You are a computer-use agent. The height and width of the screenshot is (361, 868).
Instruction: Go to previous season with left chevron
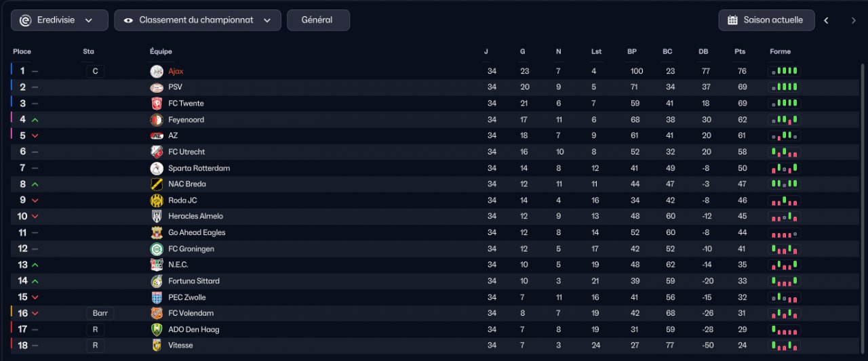pos(826,20)
